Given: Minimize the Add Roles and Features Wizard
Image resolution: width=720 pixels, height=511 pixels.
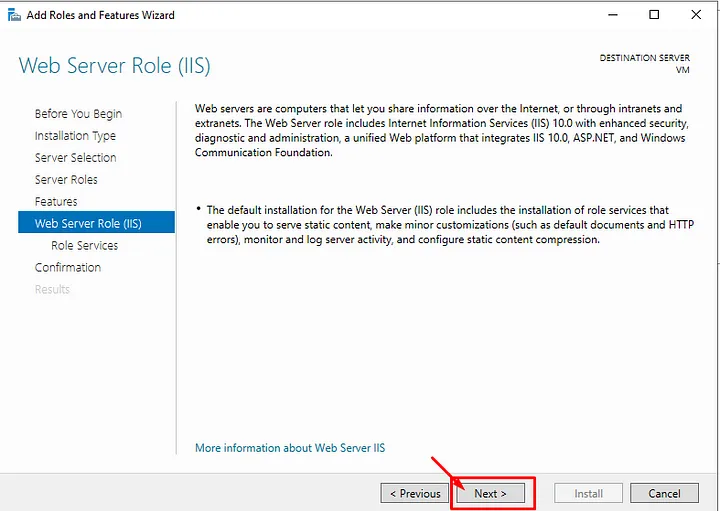Looking at the screenshot, I should pos(608,15).
